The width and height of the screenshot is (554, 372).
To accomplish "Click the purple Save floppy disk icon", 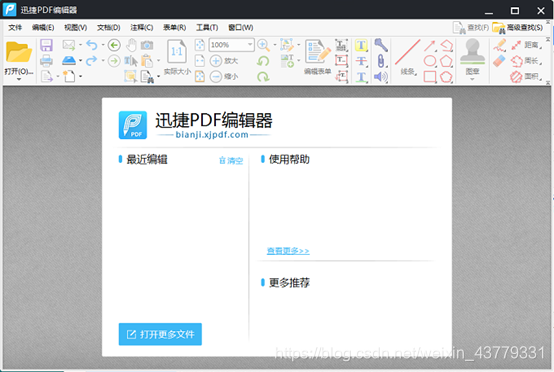I will point(46,45).
